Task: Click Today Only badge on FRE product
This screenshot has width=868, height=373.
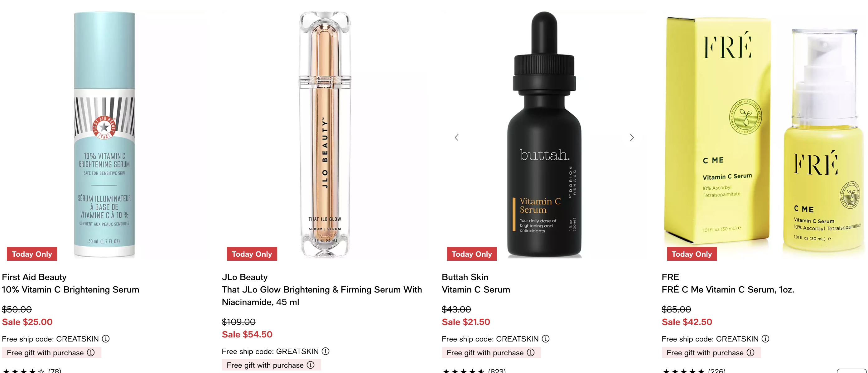Action: tap(692, 254)
